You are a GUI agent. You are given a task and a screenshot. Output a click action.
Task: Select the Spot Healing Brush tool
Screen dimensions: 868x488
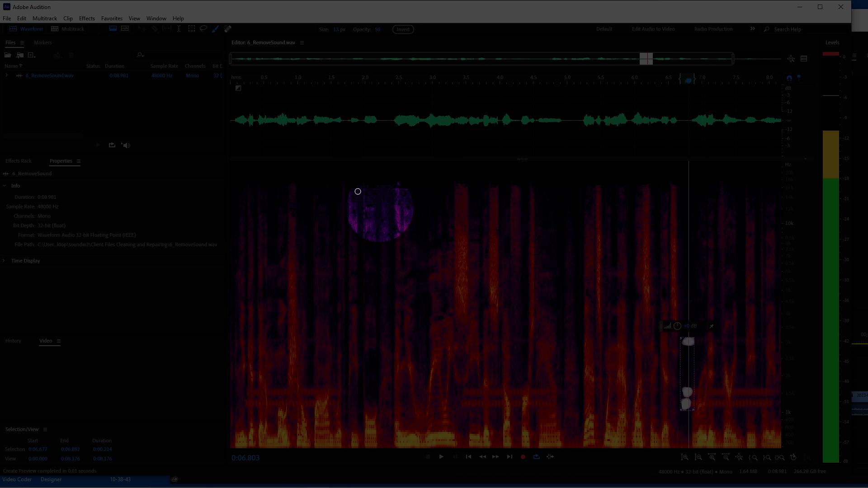tap(228, 29)
